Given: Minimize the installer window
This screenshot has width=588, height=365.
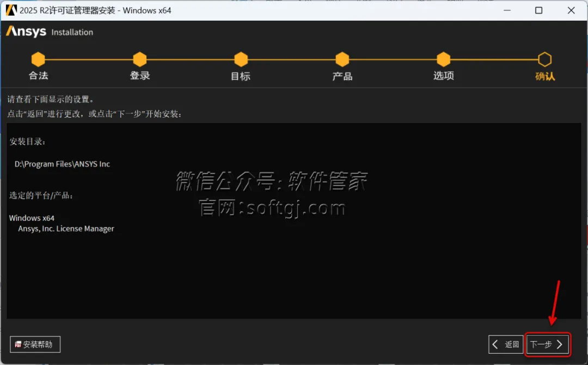Looking at the screenshot, I should coord(507,10).
